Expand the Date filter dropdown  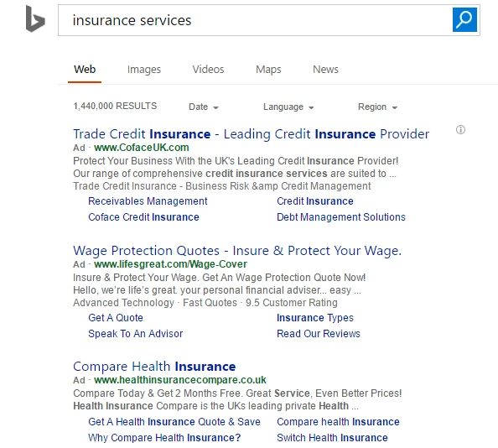coord(204,107)
